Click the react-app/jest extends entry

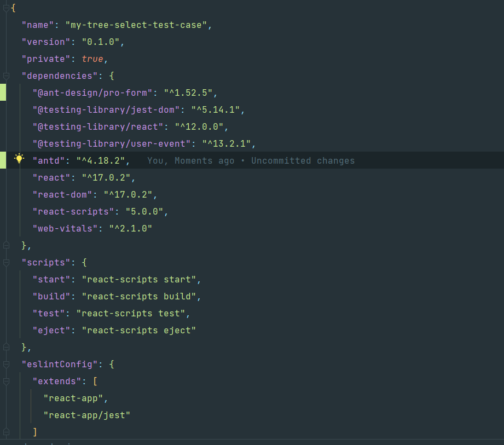coord(86,415)
